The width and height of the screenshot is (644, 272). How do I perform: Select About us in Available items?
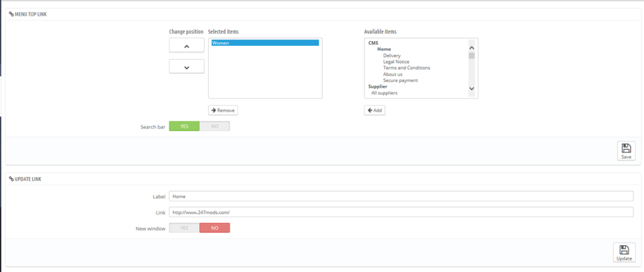392,74
